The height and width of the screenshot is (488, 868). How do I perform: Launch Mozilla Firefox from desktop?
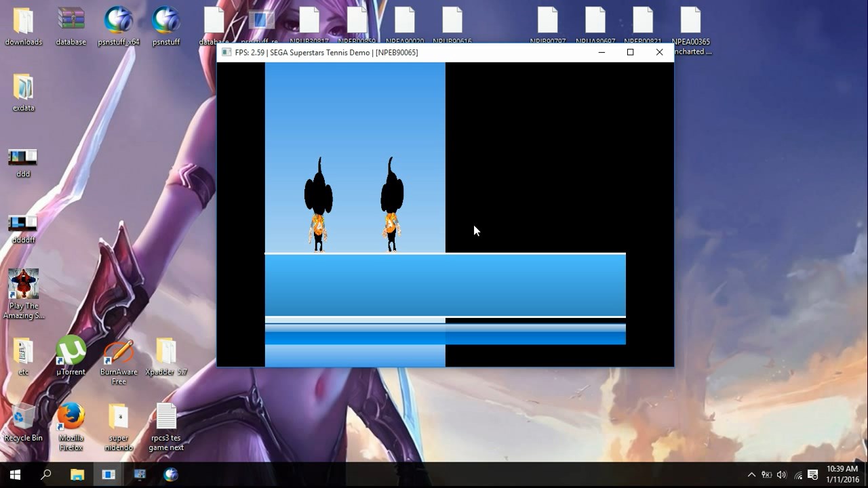pyautogui.click(x=71, y=417)
